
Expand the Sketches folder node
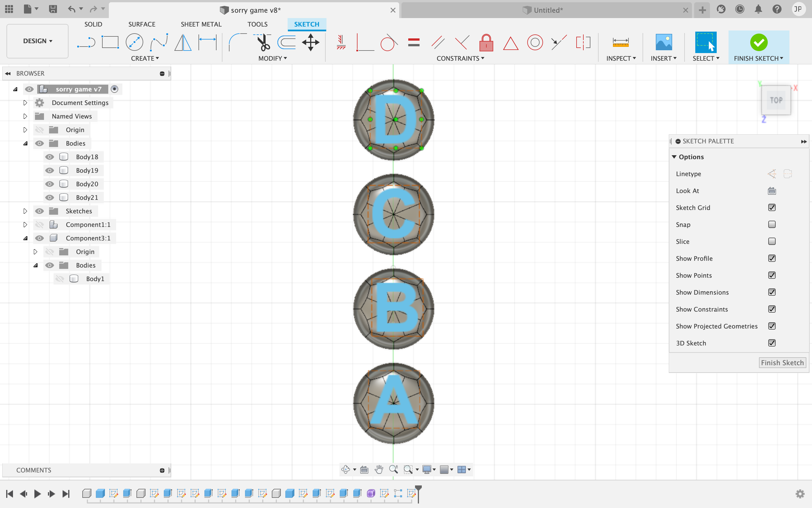pyautogui.click(x=25, y=211)
